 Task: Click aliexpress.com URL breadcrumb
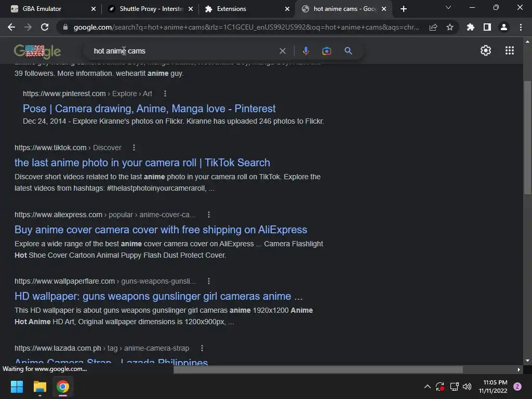105,215
